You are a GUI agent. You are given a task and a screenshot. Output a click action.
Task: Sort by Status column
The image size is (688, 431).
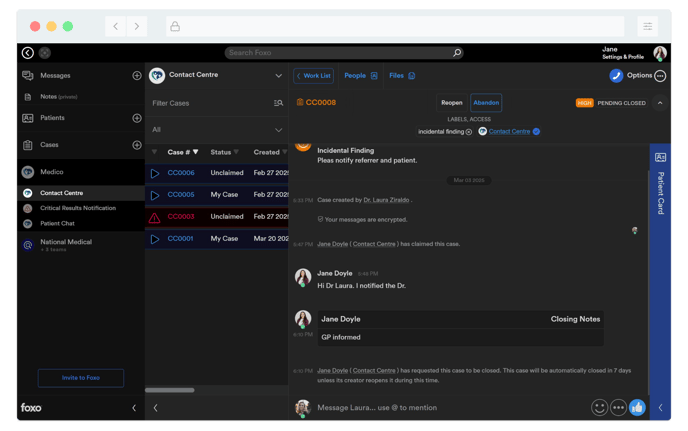224,152
